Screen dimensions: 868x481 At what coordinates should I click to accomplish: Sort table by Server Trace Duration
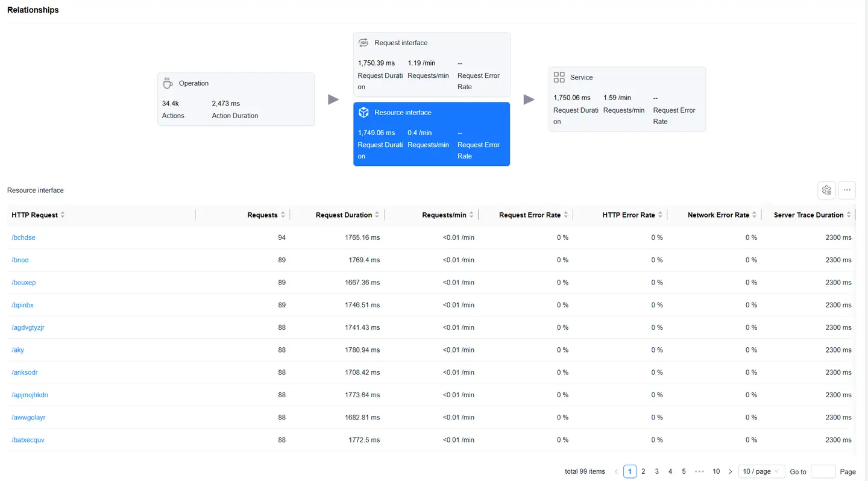pos(848,215)
